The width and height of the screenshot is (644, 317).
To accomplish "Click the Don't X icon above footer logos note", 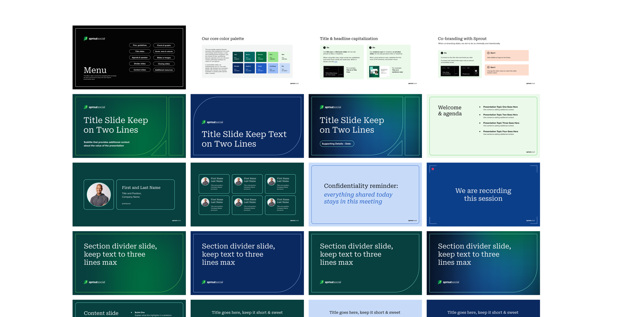I will pos(488,53).
